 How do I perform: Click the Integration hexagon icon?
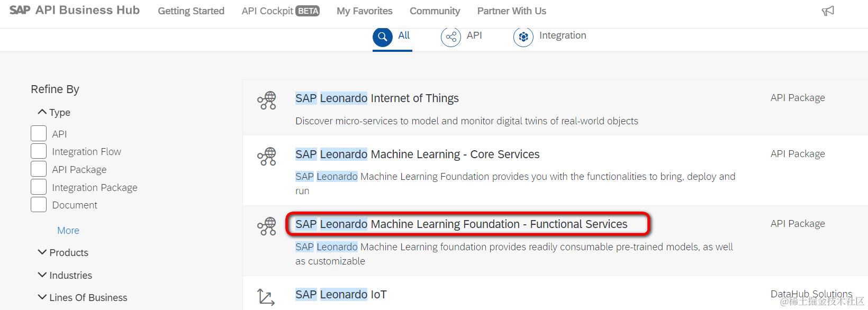pyautogui.click(x=523, y=37)
